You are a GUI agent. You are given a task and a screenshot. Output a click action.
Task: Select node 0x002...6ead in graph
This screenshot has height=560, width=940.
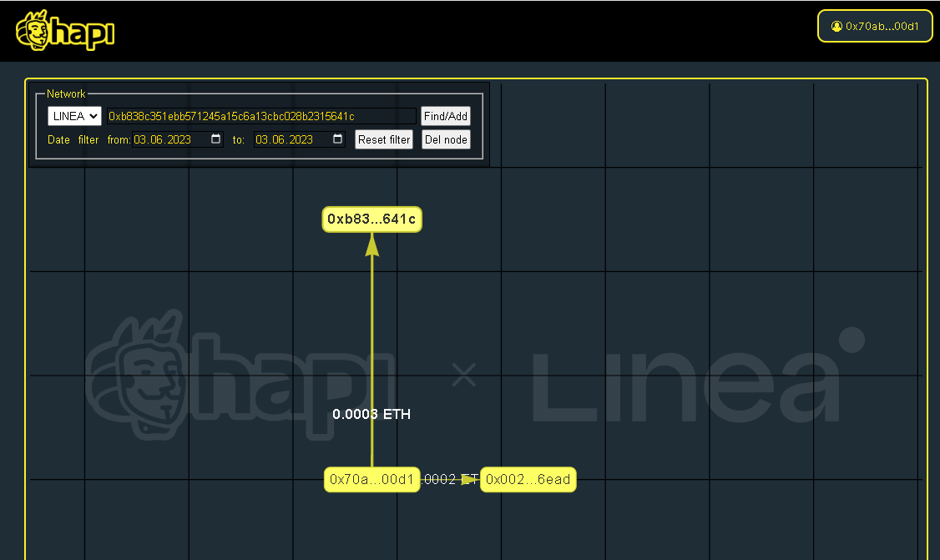click(x=528, y=480)
